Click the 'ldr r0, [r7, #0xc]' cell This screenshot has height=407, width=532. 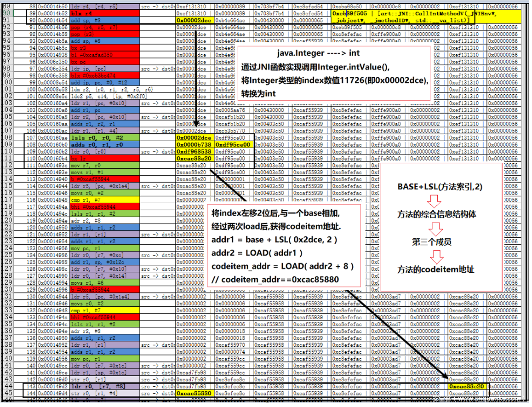[105, 255]
